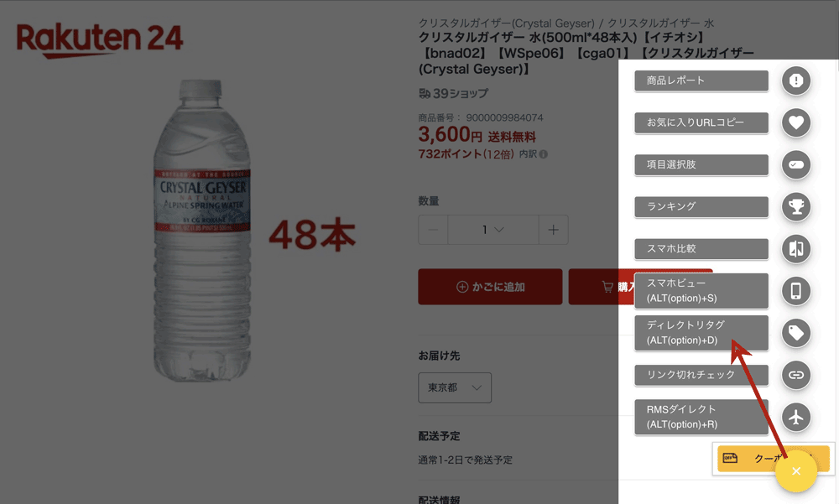Click the かごに追加 button

pos(490,287)
